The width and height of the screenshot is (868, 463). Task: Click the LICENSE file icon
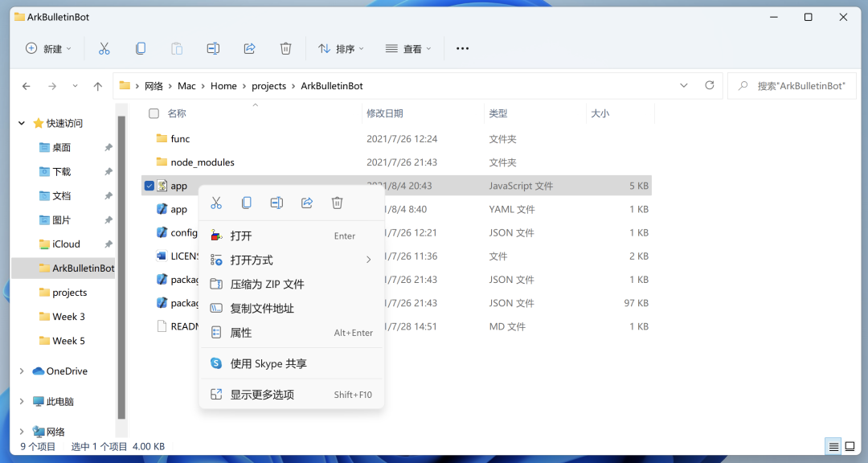pos(162,256)
